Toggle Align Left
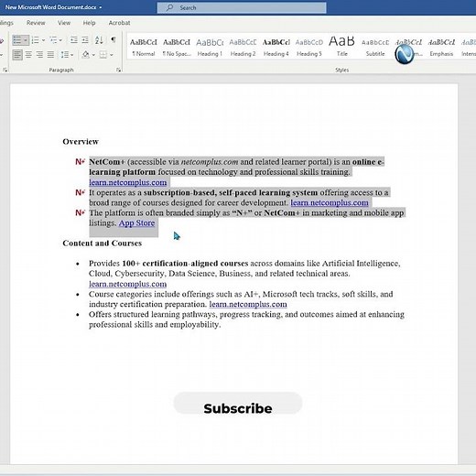476x476 pixels. tap(17, 55)
